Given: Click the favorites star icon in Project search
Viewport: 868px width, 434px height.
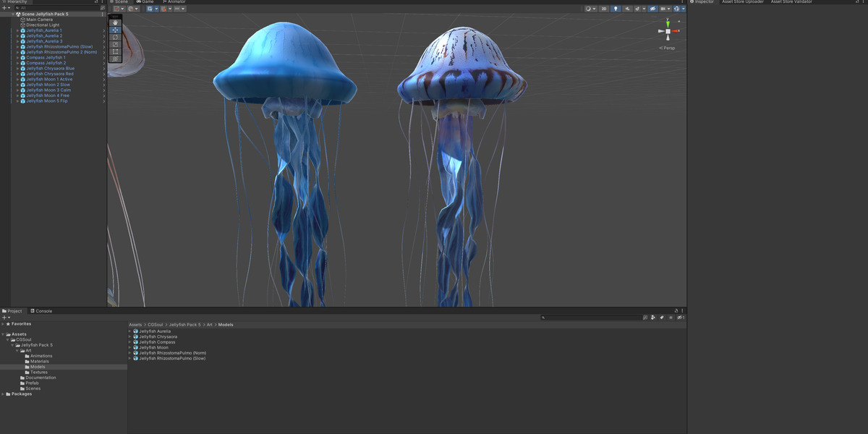Looking at the screenshot, I should (x=671, y=318).
